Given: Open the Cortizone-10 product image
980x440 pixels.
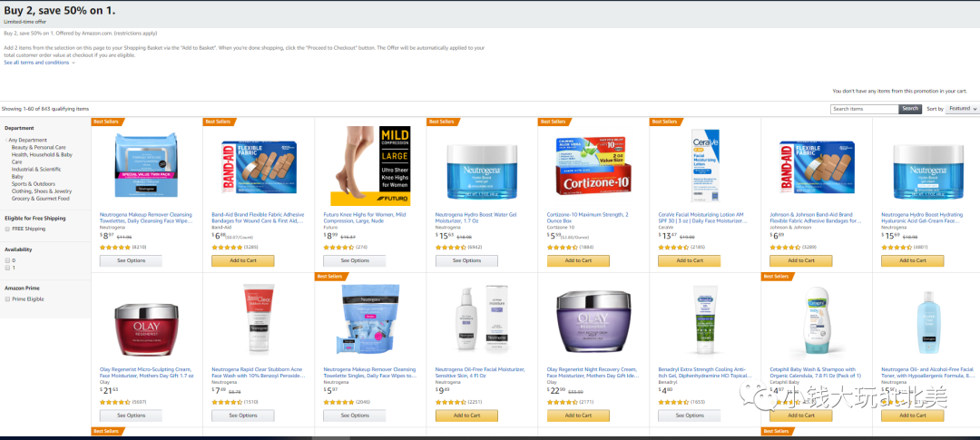Looking at the screenshot, I should [x=593, y=164].
